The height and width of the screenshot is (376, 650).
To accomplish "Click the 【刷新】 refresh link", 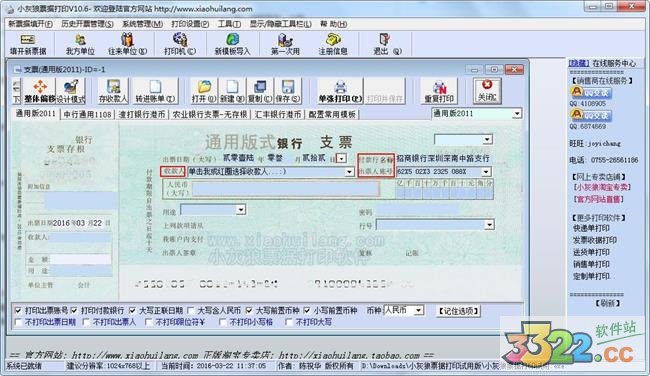I will 607,303.
